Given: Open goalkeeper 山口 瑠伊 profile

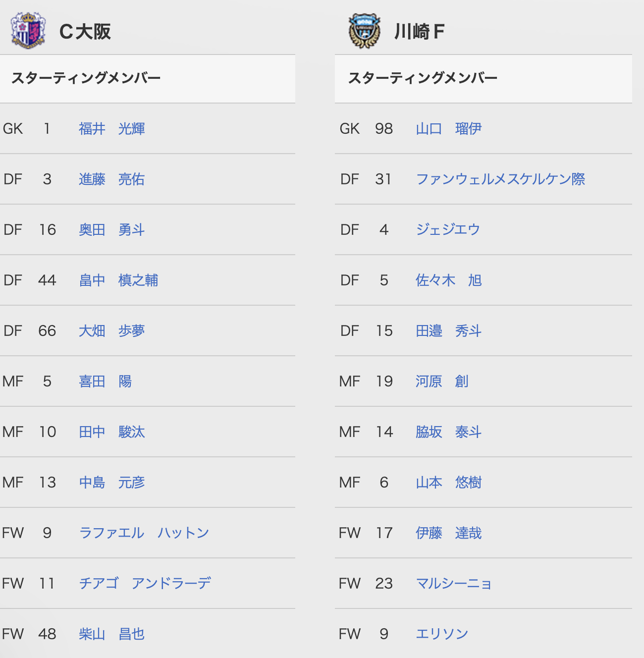Looking at the screenshot, I should pos(449,129).
